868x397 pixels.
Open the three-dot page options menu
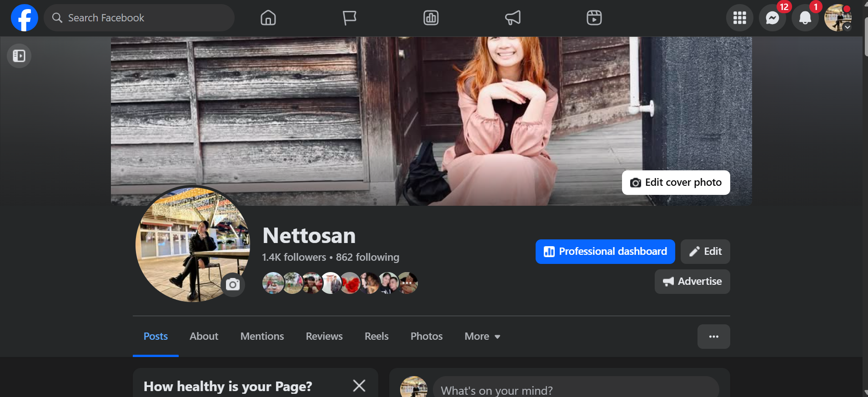[714, 337]
